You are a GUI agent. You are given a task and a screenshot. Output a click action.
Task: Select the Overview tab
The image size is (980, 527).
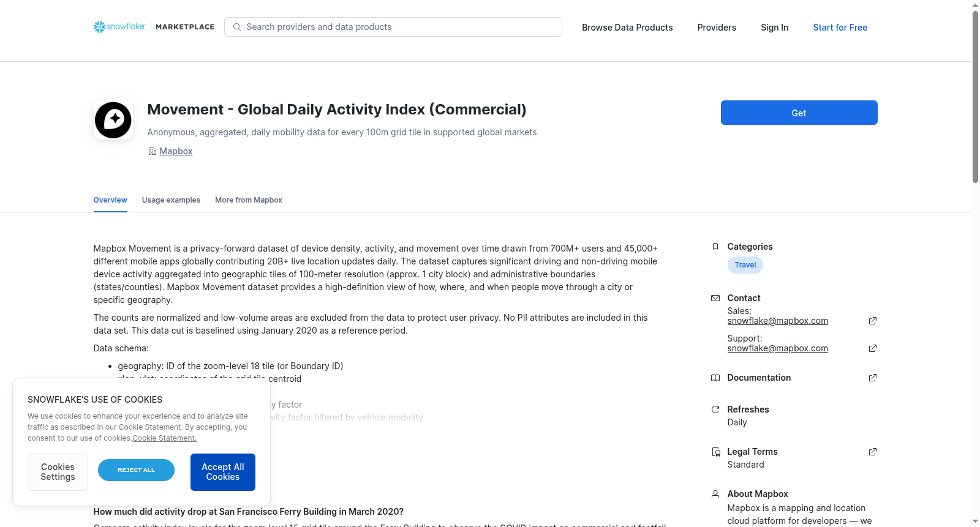click(x=110, y=200)
